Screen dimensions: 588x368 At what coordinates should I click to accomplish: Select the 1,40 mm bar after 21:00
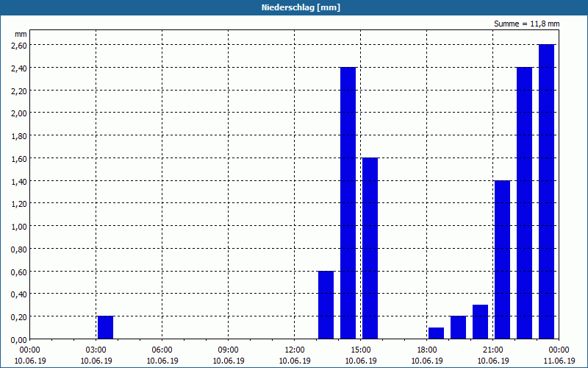click(x=503, y=260)
